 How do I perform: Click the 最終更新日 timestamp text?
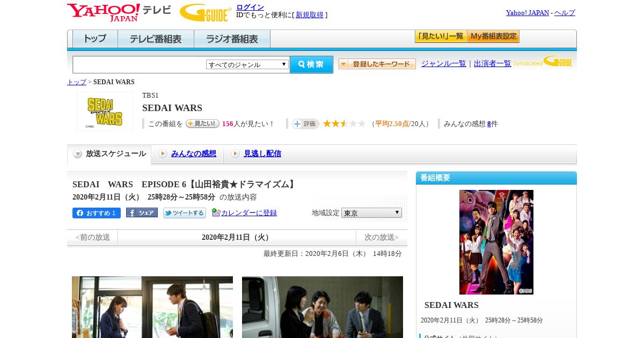point(333,254)
